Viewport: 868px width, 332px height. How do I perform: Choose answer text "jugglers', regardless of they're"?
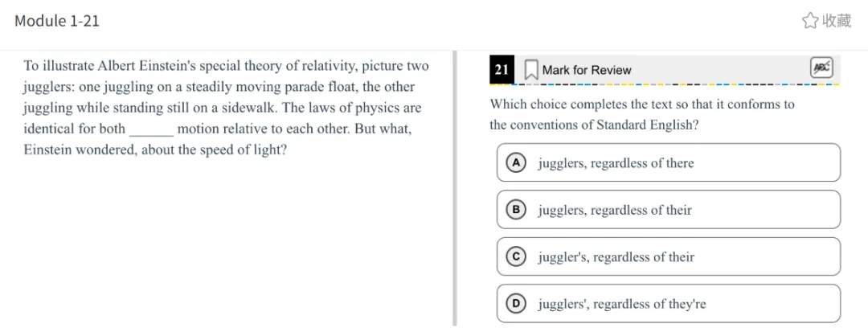(x=622, y=304)
